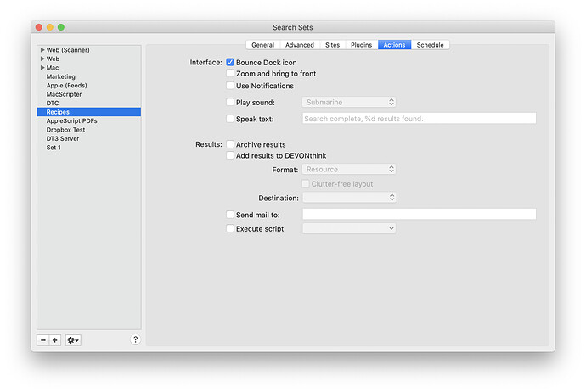The height and width of the screenshot is (392, 586).
Task: Enable Use Notifications checkbox
Action: 230,86
